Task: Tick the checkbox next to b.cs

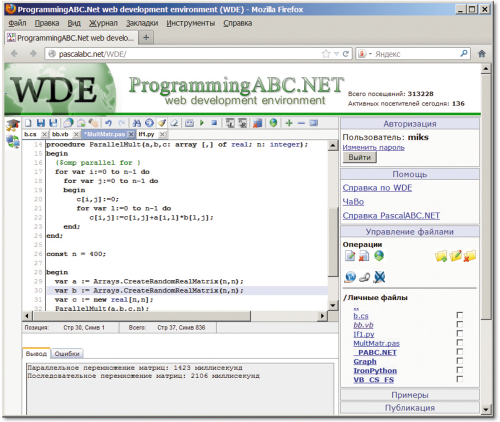Action: 460,315
